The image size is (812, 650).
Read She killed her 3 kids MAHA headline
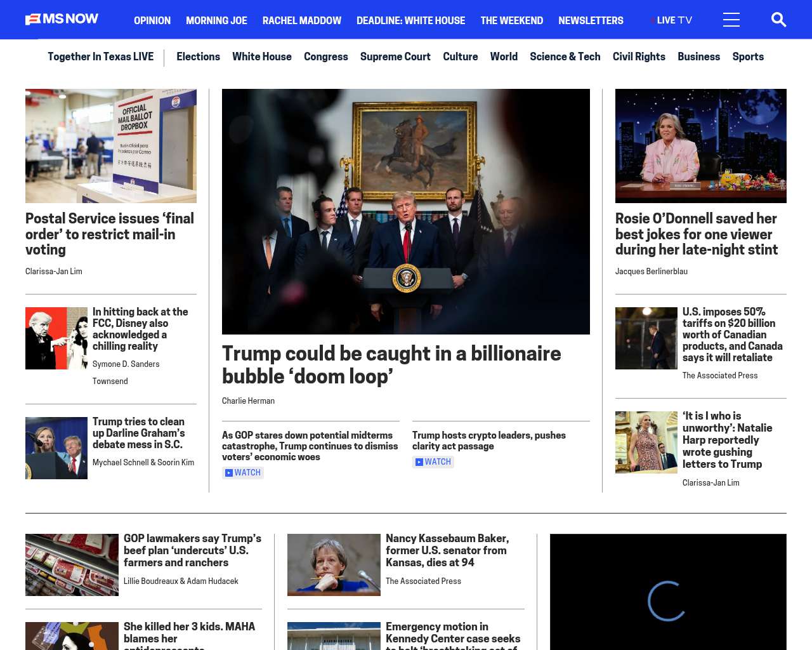pos(190,635)
